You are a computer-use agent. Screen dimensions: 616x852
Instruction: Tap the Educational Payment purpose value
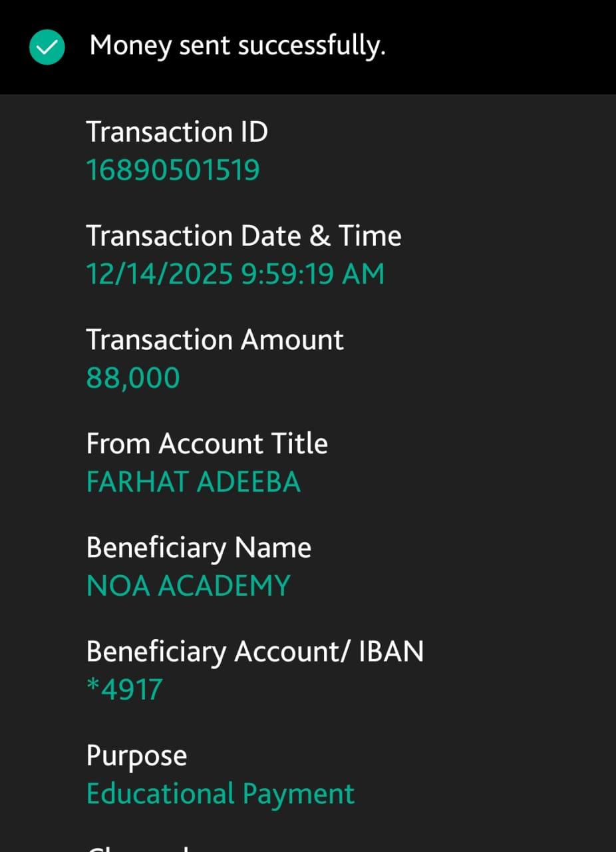point(221,794)
